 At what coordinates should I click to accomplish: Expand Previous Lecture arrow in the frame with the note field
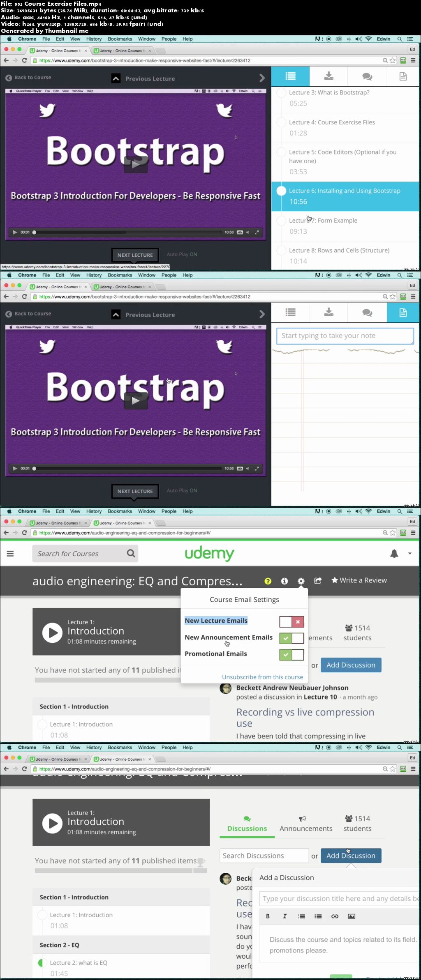click(x=116, y=315)
